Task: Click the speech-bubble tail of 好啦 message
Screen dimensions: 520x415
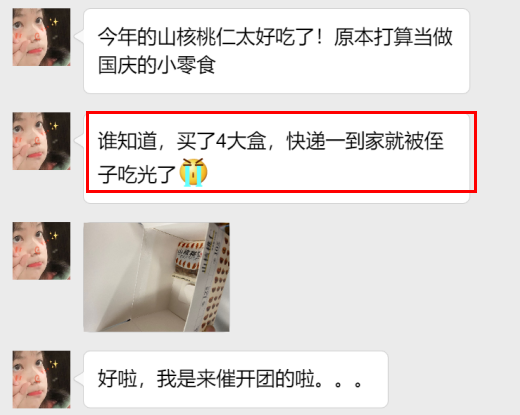Action: (x=79, y=379)
